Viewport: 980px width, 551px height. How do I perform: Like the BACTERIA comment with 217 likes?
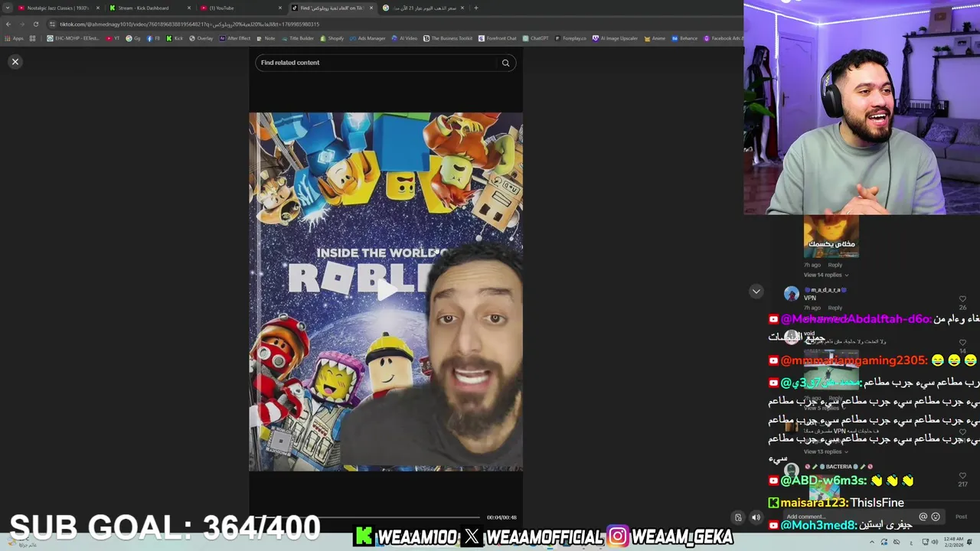pos(962,476)
